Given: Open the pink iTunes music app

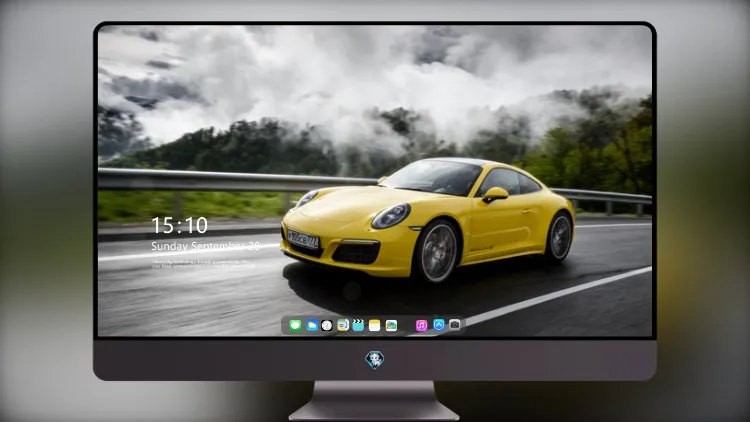Looking at the screenshot, I should click(421, 325).
